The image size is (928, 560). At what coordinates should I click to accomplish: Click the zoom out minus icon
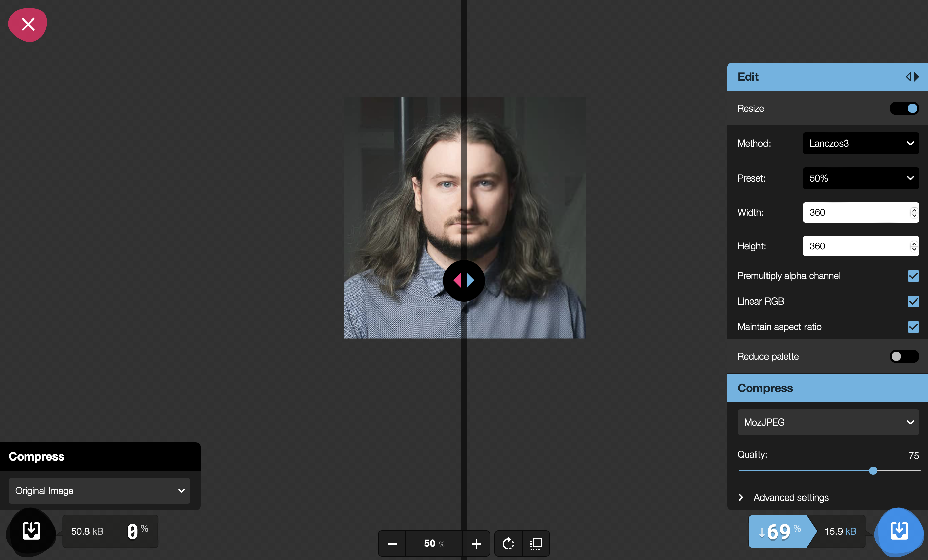(392, 544)
